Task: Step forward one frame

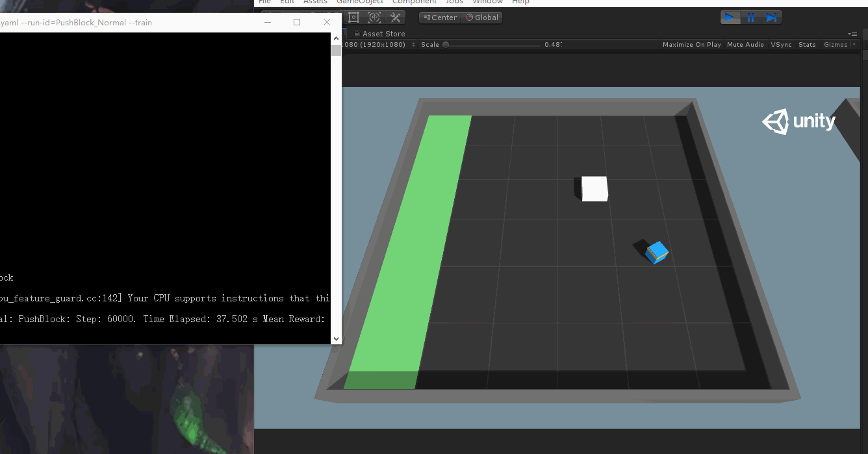Action: pos(771,18)
